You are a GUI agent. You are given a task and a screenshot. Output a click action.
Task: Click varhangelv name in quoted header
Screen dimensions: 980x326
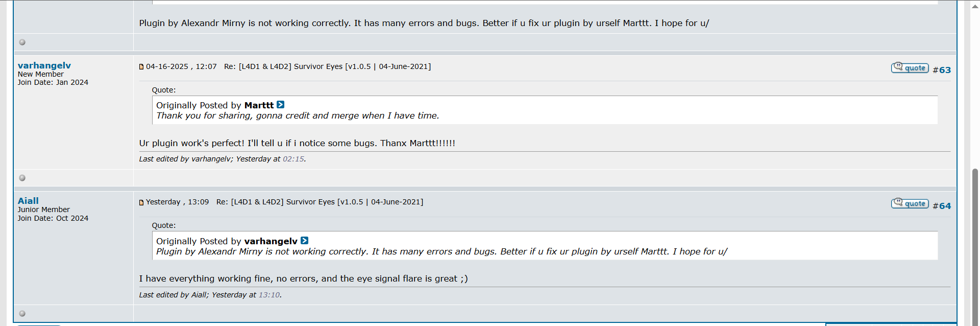tap(271, 241)
